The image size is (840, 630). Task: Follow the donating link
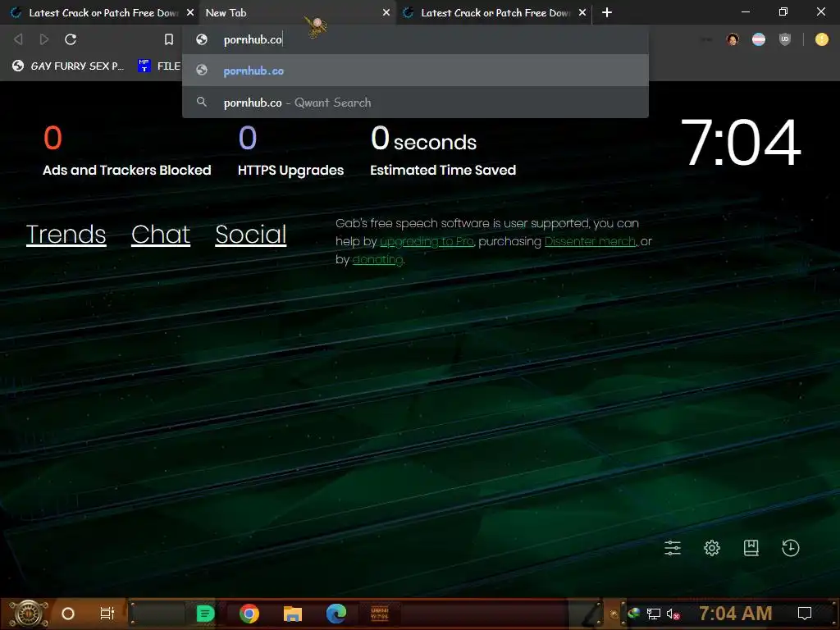(377, 260)
